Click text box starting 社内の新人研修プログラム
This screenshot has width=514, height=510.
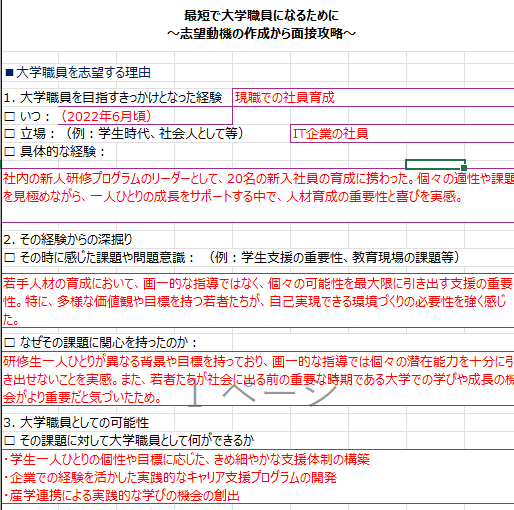(x=258, y=195)
